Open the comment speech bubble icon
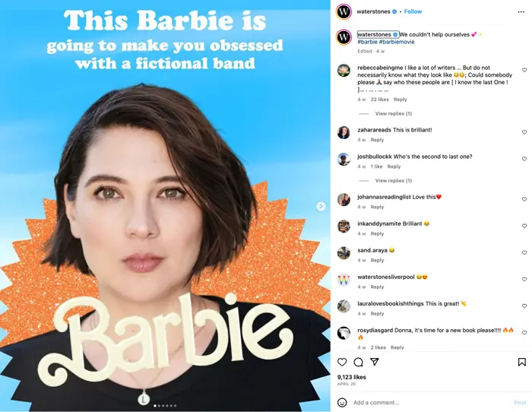The height and width of the screenshot is (412, 532). [358, 362]
